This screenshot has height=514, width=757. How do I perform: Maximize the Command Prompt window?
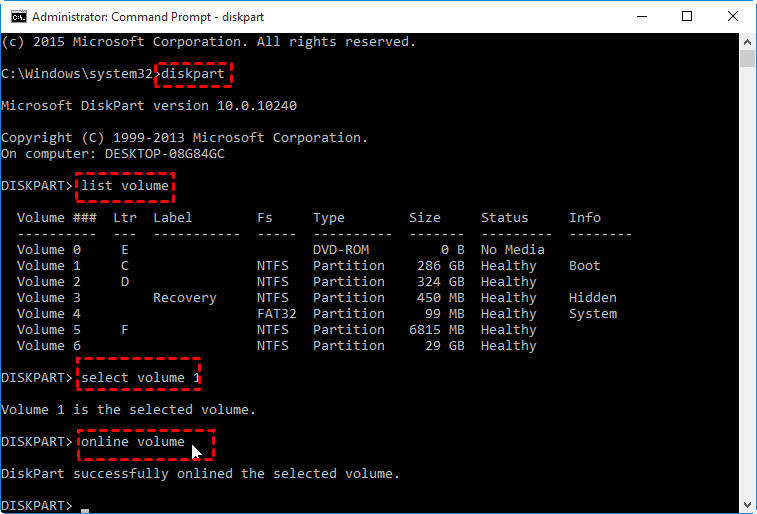687,16
